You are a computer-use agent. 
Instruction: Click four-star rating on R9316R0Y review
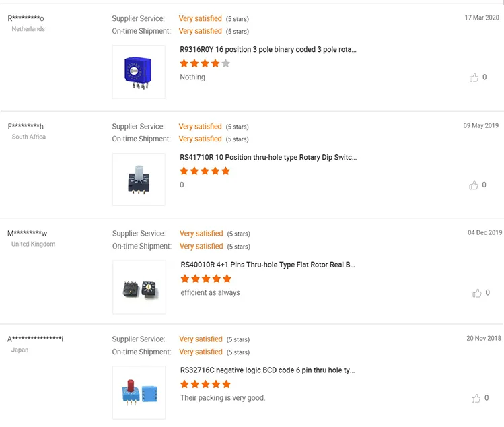pyautogui.click(x=205, y=63)
